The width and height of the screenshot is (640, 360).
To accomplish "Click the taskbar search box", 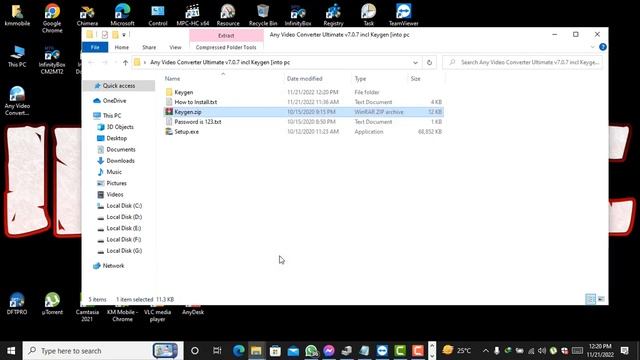I will 103,351.
